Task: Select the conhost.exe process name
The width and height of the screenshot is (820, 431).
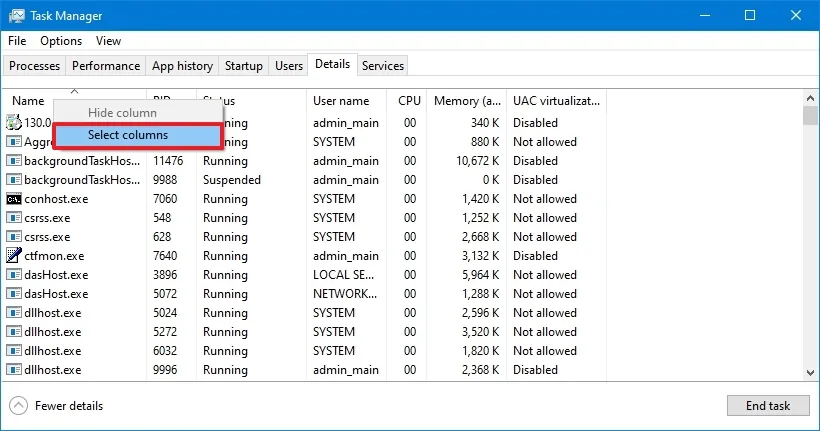Action: point(56,199)
